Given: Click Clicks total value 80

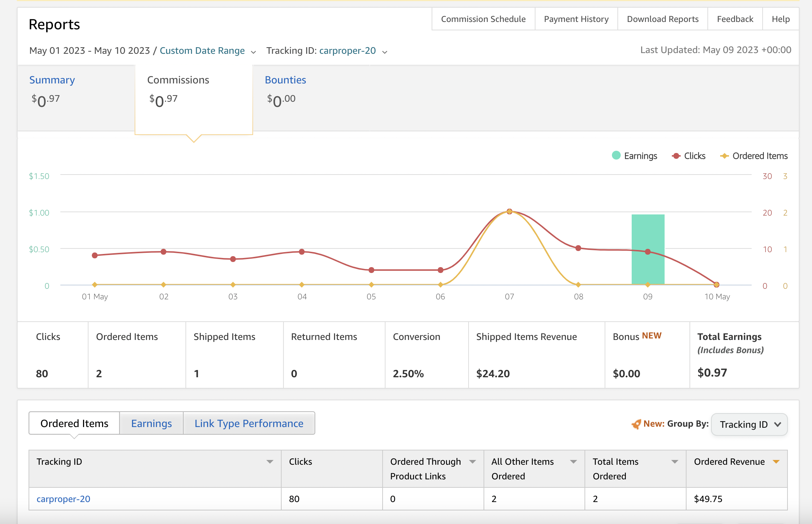Looking at the screenshot, I should click(x=42, y=374).
